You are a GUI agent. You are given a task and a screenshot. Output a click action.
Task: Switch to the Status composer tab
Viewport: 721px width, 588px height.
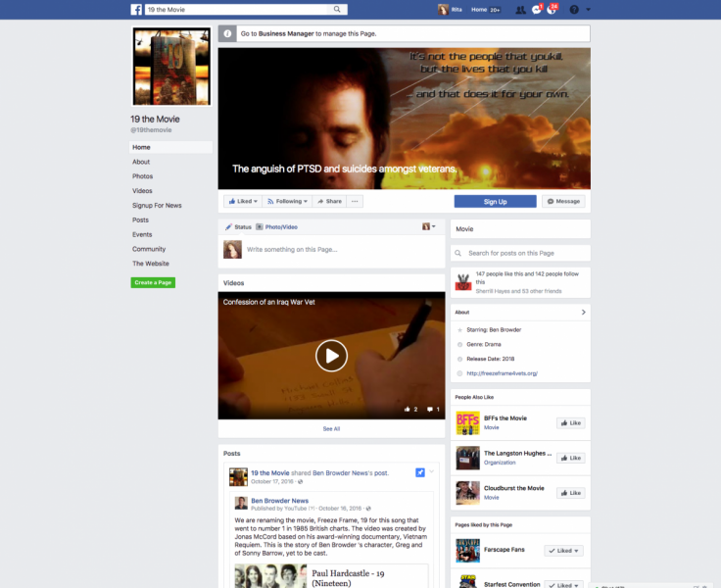click(238, 226)
